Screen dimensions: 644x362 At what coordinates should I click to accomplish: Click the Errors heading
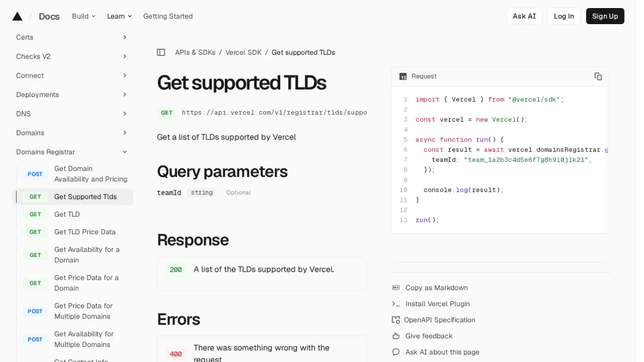point(178,320)
